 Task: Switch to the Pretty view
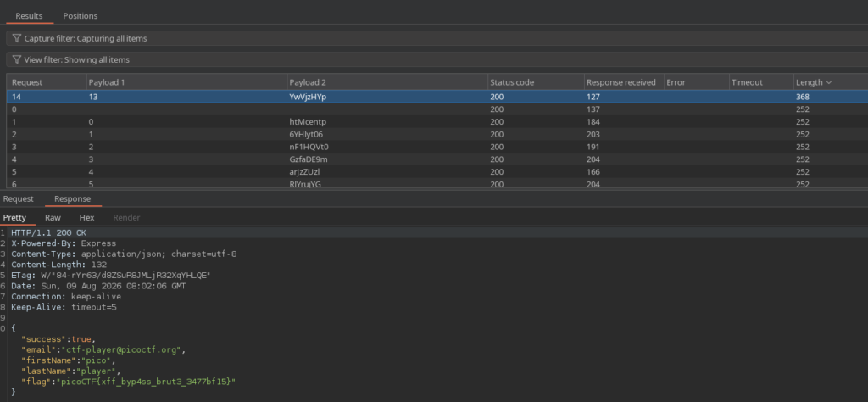click(x=14, y=218)
